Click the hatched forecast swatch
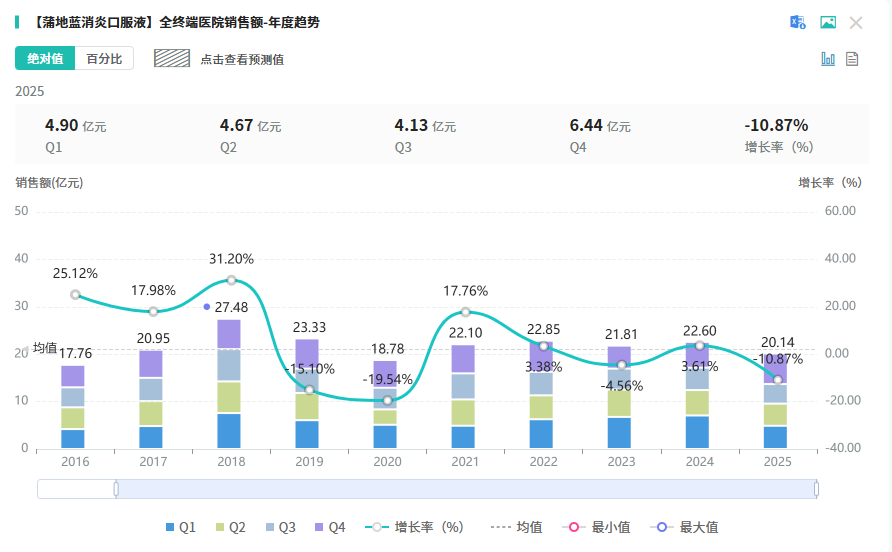The image size is (892, 552). 172,58
